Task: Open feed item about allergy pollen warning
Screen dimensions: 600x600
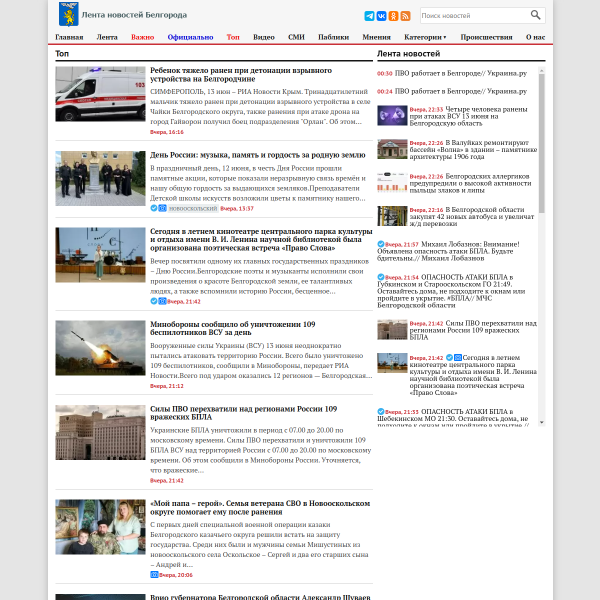Action: [470, 183]
